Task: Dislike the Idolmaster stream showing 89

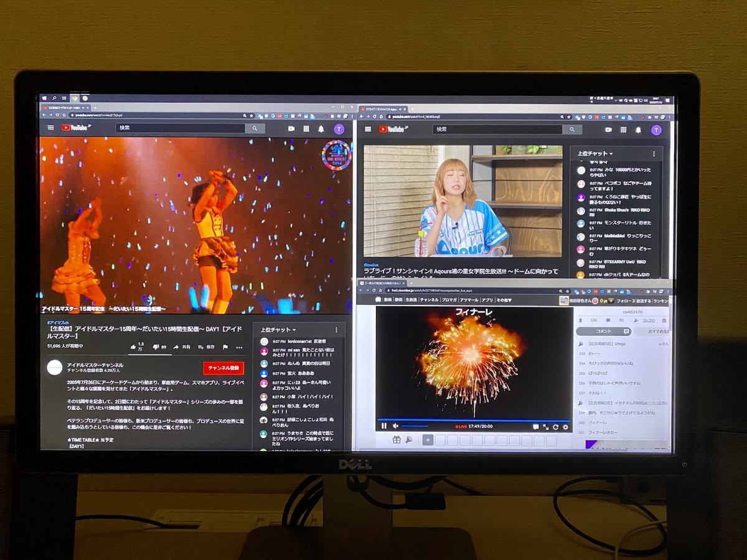Action: pos(159,347)
